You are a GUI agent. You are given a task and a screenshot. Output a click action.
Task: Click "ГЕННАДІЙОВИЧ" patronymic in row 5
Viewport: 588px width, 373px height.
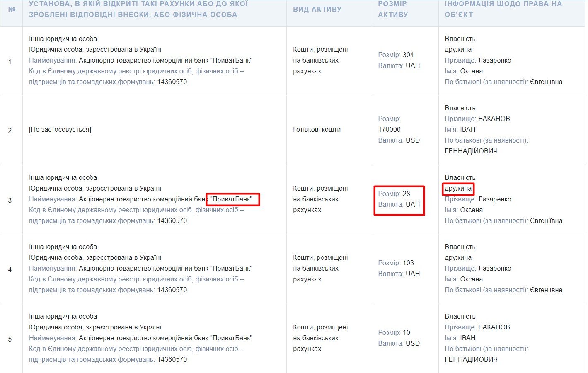471,360
